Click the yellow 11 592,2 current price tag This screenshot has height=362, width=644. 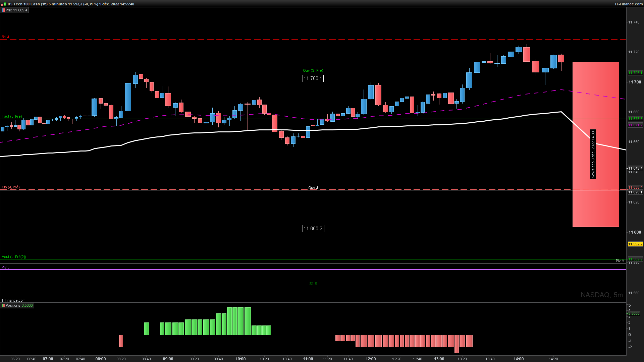pos(635,244)
